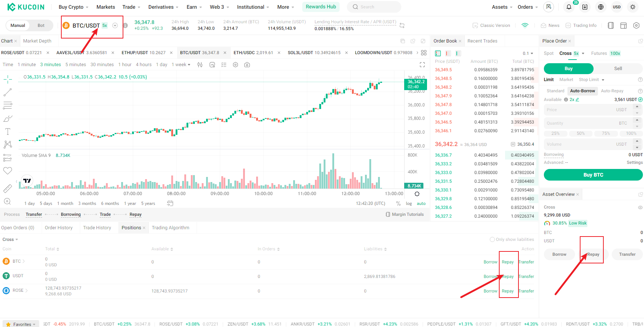Open the Order History tab
Screen dimensions: 644x327
pyautogui.click(x=59, y=228)
